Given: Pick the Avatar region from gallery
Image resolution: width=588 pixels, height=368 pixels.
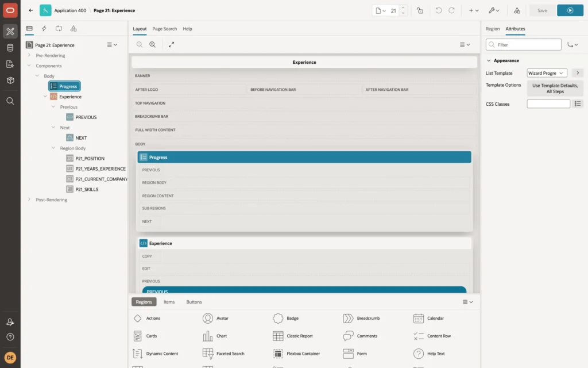Looking at the screenshot, I should click(216, 318).
